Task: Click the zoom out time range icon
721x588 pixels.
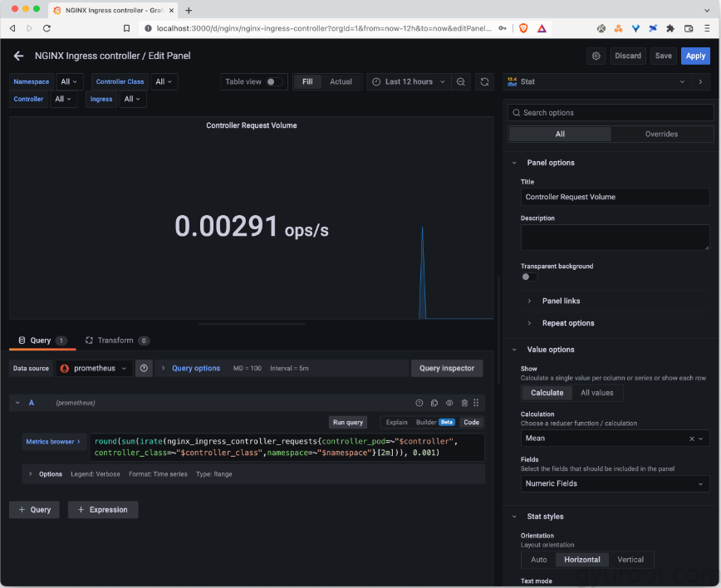Action: (x=461, y=82)
